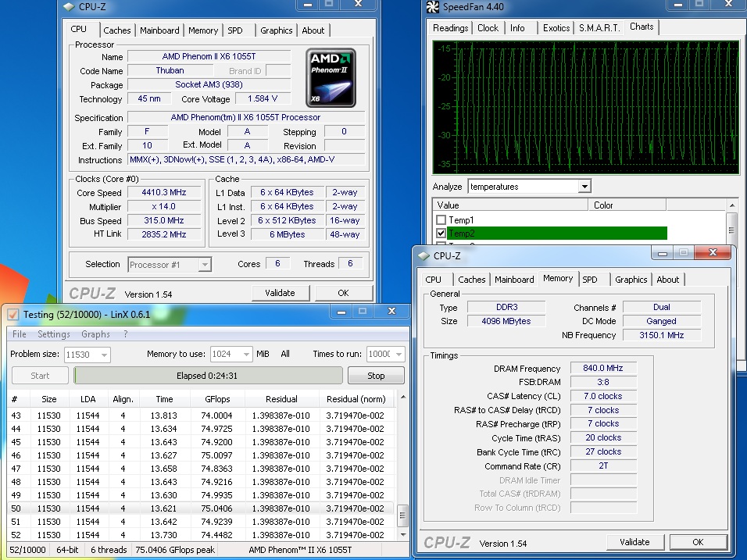Image resolution: width=747 pixels, height=560 pixels.
Task: Uncheck the Temp2 checkbox in SpeedFan
Action: point(441,234)
